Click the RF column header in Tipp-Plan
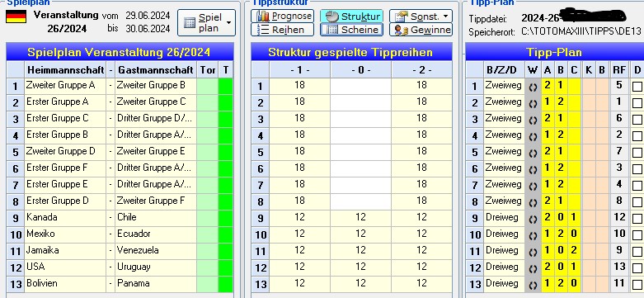The width and height of the screenshot is (644, 298). [619, 70]
